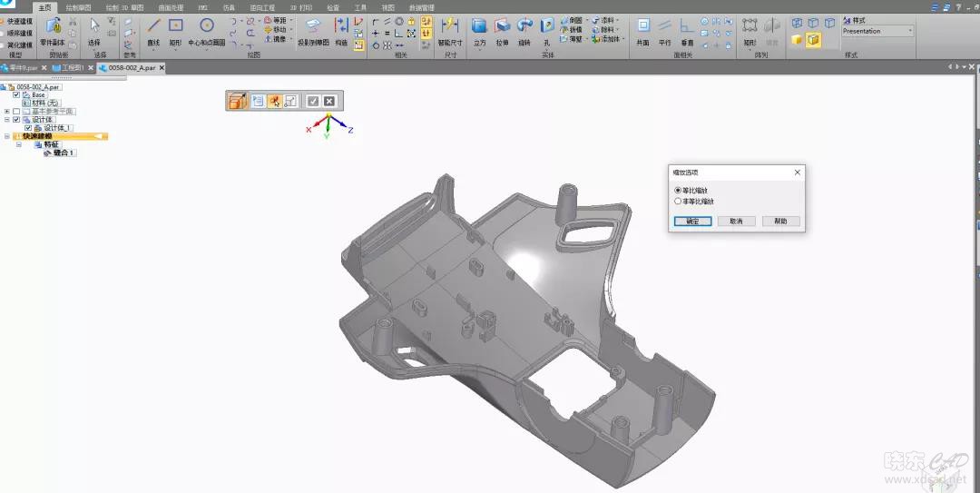Select the Line (直线) sketch tool

(x=153, y=27)
